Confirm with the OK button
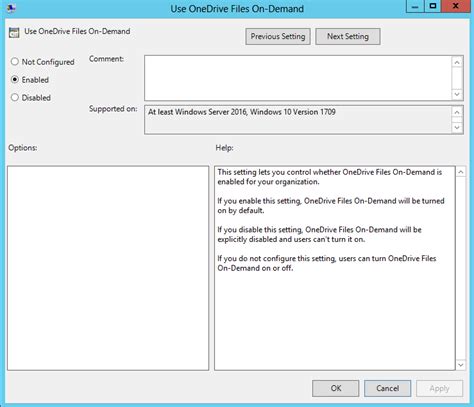Viewport: 474px width, 407px height. [x=336, y=388]
